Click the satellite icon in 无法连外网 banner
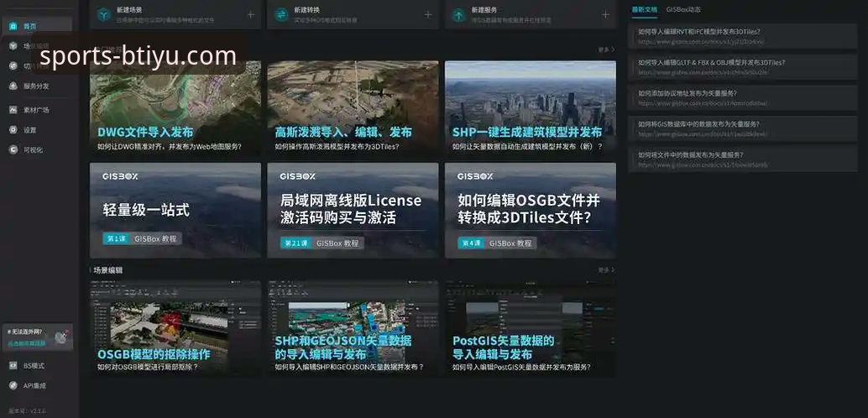 [61, 337]
